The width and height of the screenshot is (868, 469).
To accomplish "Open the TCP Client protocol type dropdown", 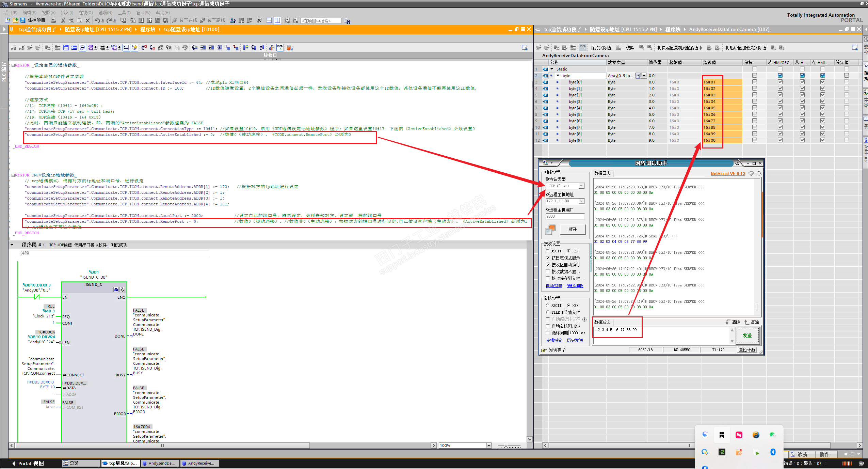I will [x=581, y=186].
